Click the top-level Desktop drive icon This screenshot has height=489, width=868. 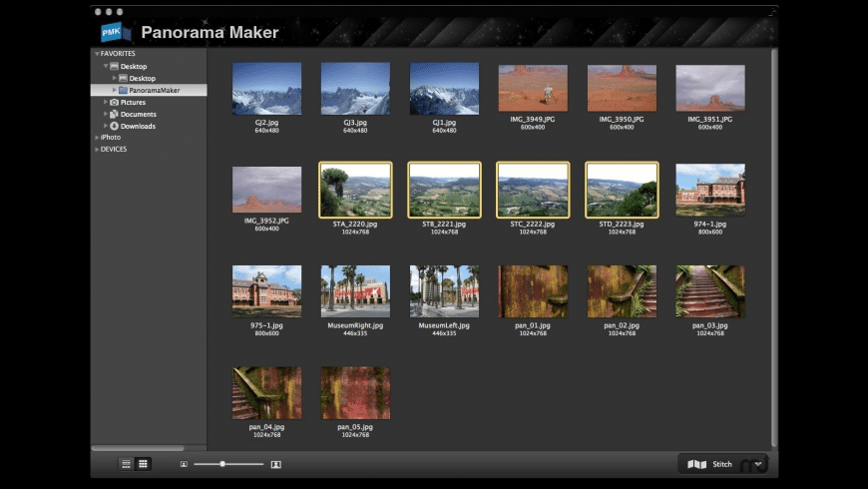114,66
